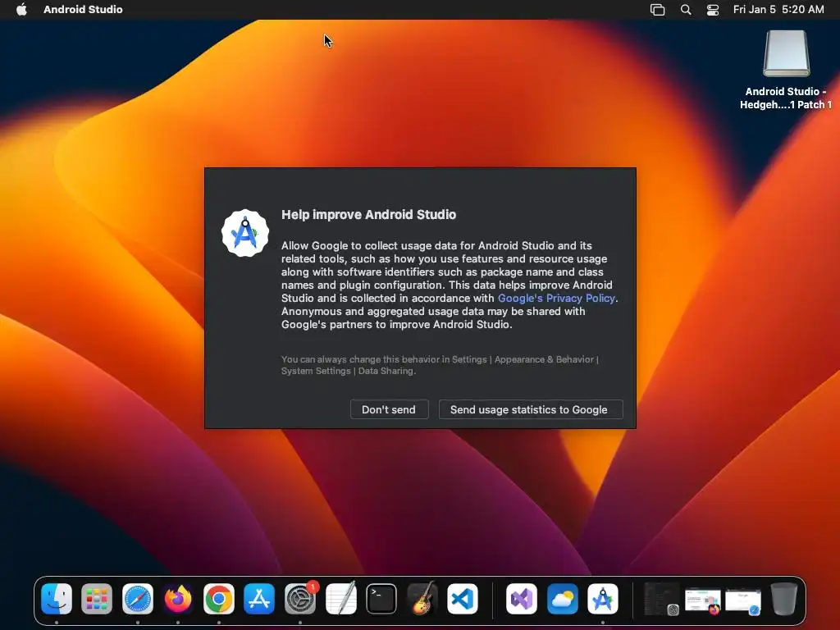The width and height of the screenshot is (840, 630).
Task: Open Finder from the Dock
Action: 57,598
